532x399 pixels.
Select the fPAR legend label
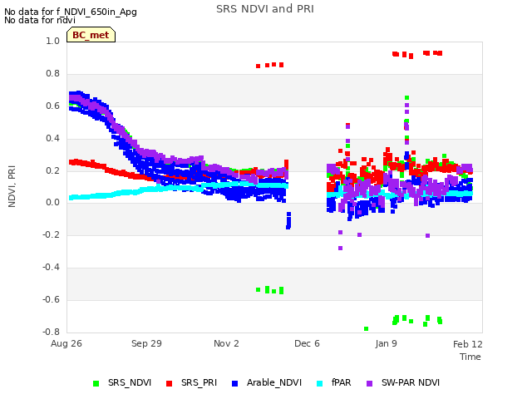341,382
